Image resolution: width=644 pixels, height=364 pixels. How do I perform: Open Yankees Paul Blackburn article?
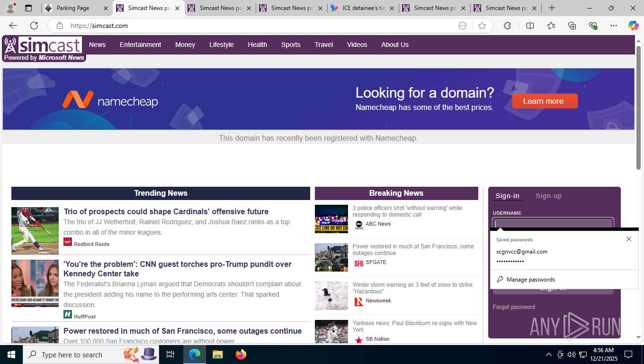(x=415, y=327)
